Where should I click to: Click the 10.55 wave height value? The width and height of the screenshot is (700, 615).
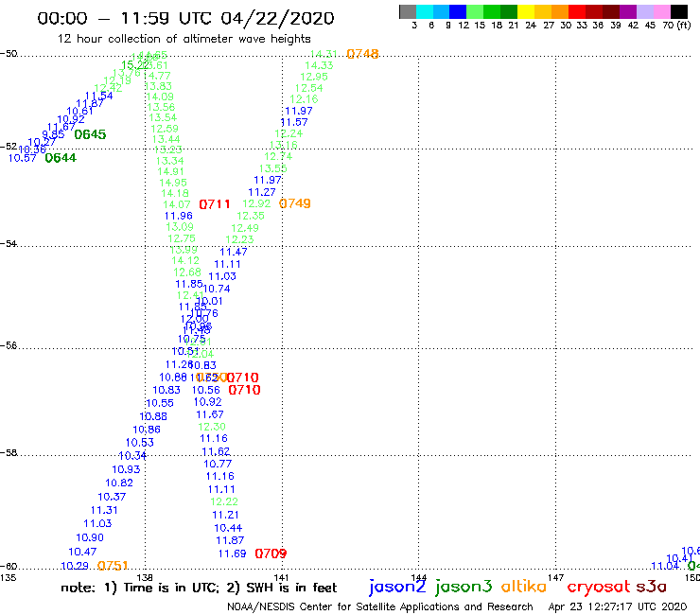coord(160,403)
